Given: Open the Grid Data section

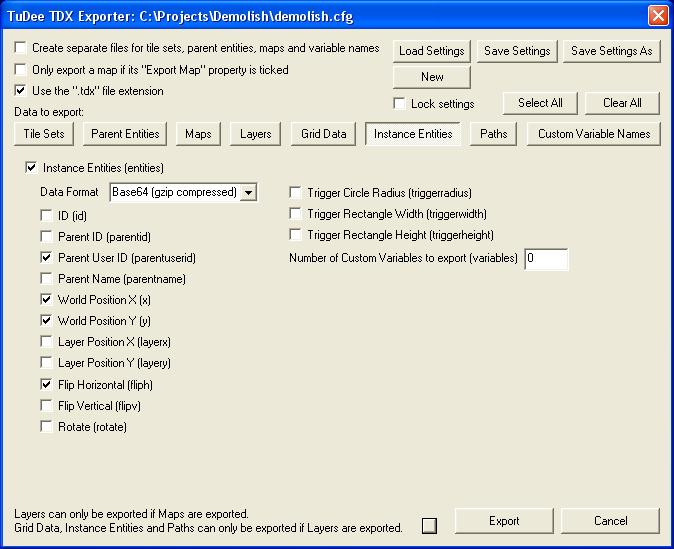Looking at the screenshot, I should point(323,134).
